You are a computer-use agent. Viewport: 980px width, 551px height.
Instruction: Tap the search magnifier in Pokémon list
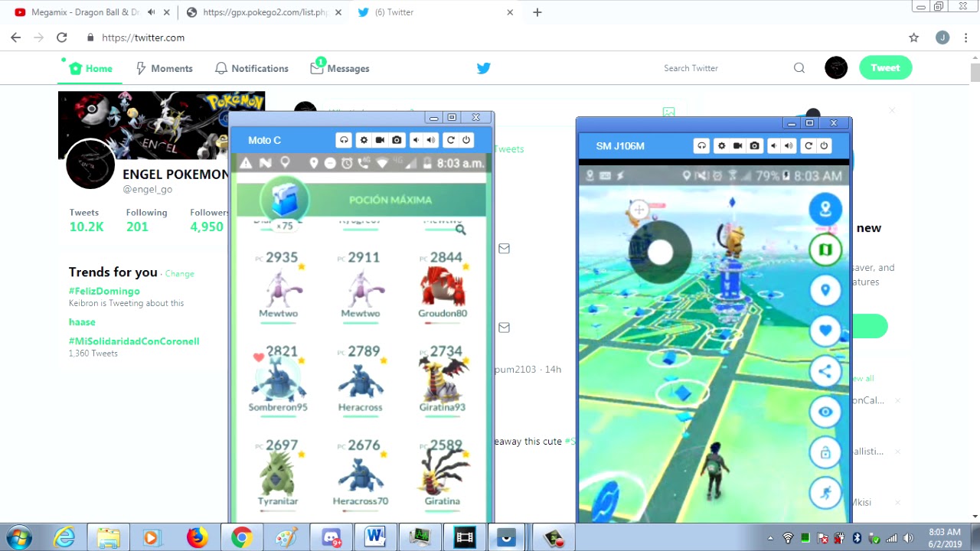[460, 229]
